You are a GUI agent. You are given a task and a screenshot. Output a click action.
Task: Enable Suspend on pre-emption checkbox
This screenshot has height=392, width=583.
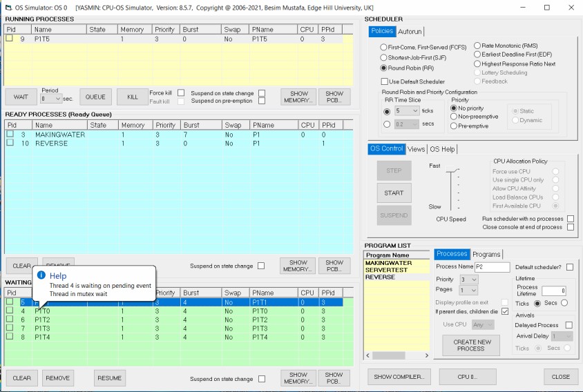(x=262, y=101)
